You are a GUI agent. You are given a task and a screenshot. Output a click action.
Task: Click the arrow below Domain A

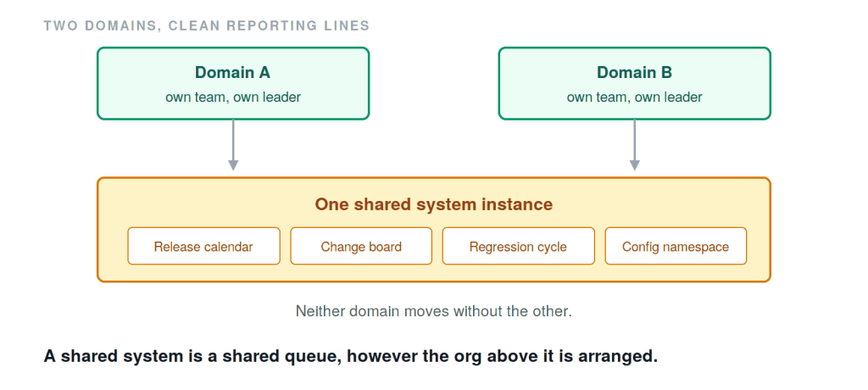tap(233, 145)
